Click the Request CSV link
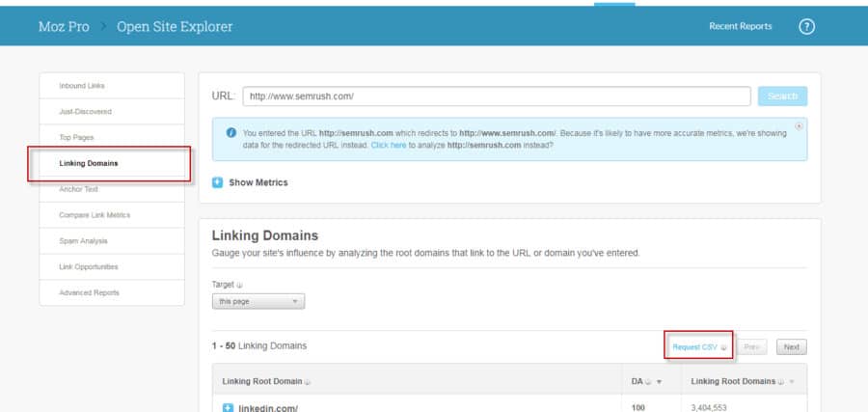868x412 pixels. pyautogui.click(x=694, y=347)
